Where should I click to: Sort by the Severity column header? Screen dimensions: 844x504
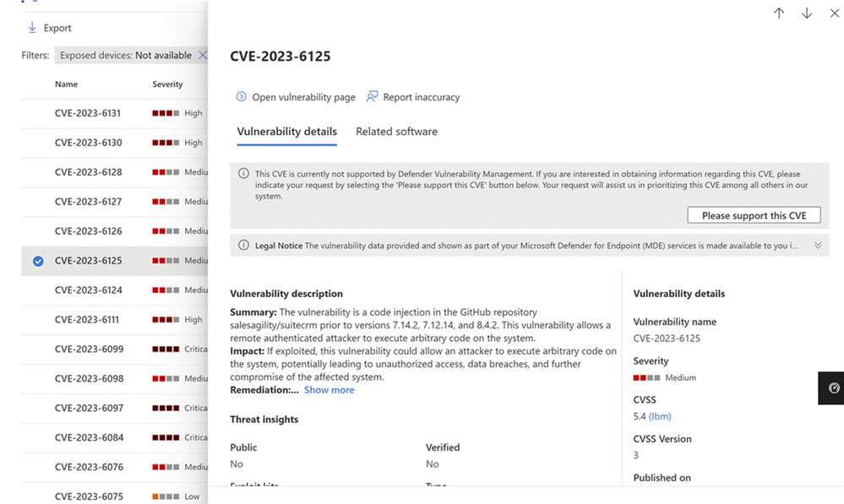pos(167,84)
